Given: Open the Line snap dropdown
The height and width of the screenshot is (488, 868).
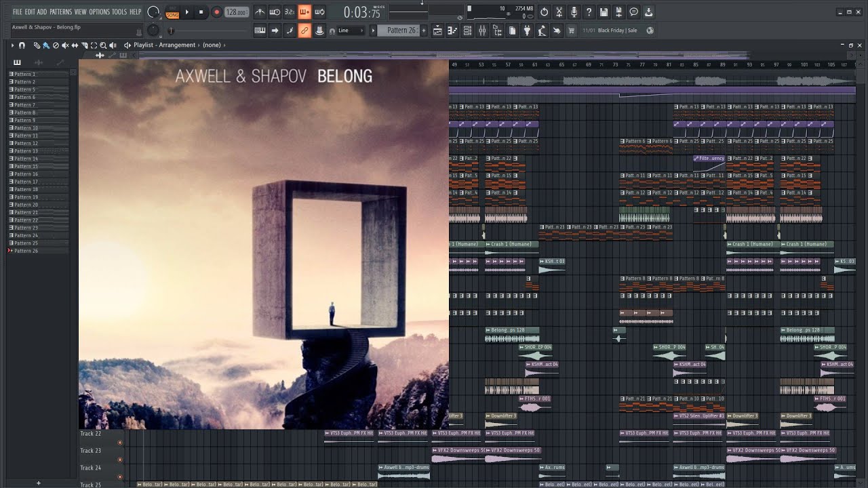Looking at the screenshot, I should point(351,30).
